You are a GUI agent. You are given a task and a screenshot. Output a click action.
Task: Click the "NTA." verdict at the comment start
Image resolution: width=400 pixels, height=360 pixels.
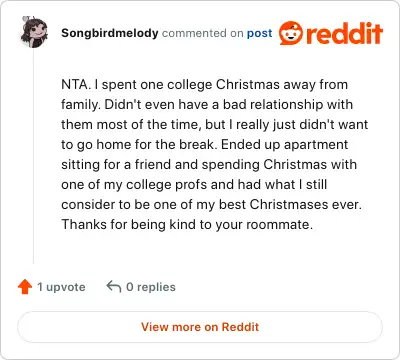pyautogui.click(x=76, y=84)
